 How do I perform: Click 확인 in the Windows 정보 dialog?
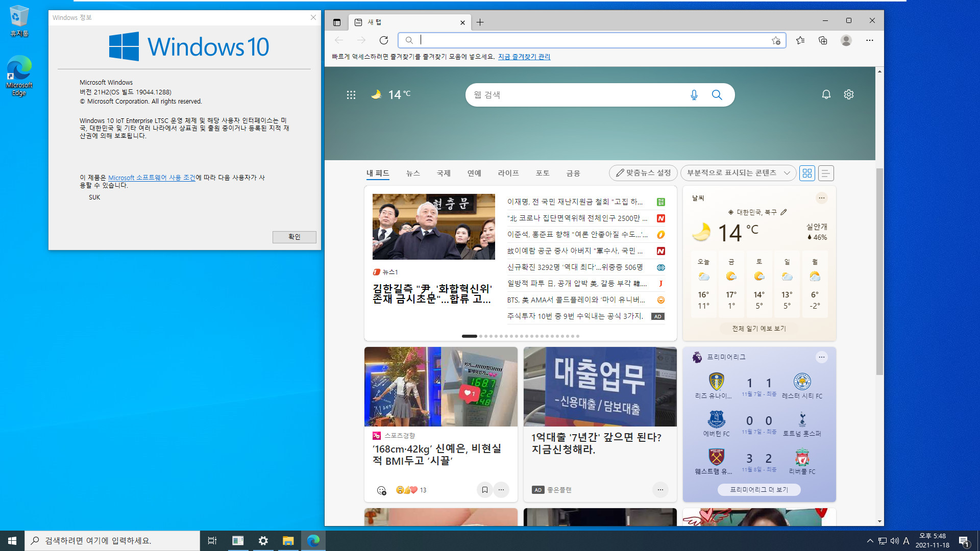(294, 237)
